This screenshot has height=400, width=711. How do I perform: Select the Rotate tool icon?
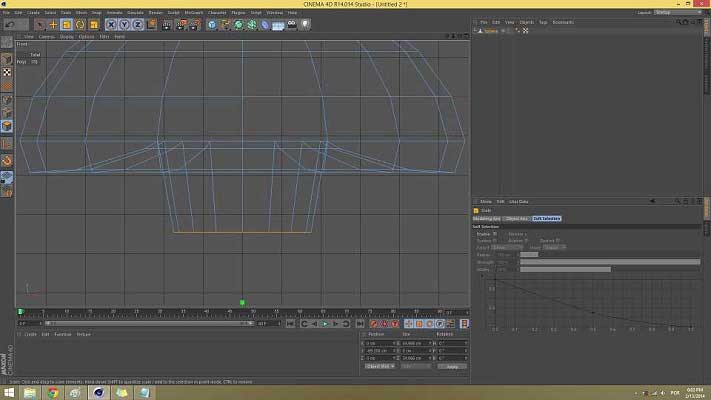[x=79, y=24]
